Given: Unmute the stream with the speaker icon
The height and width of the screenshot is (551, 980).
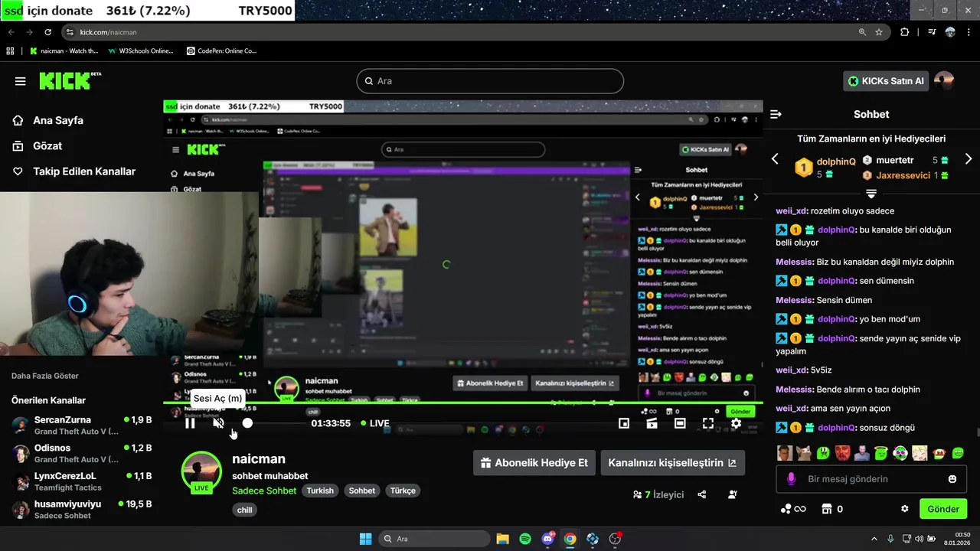Looking at the screenshot, I should click(x=218, y=423).
